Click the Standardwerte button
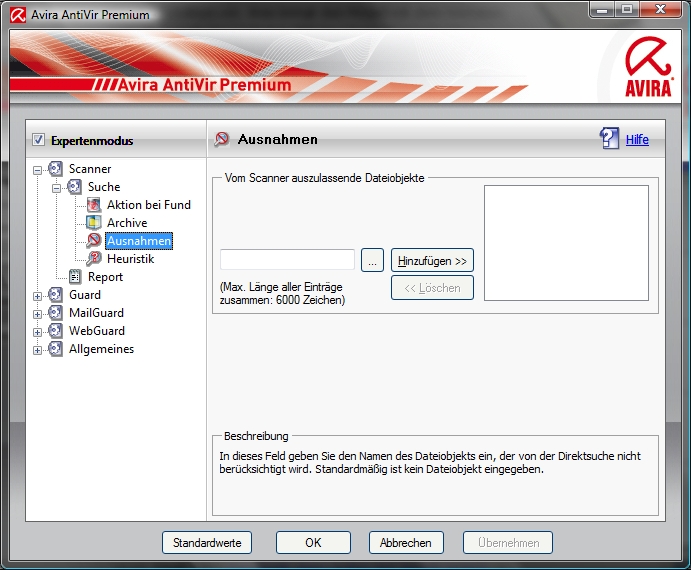This screenshot has width=691, height=570. coord(207,543)
